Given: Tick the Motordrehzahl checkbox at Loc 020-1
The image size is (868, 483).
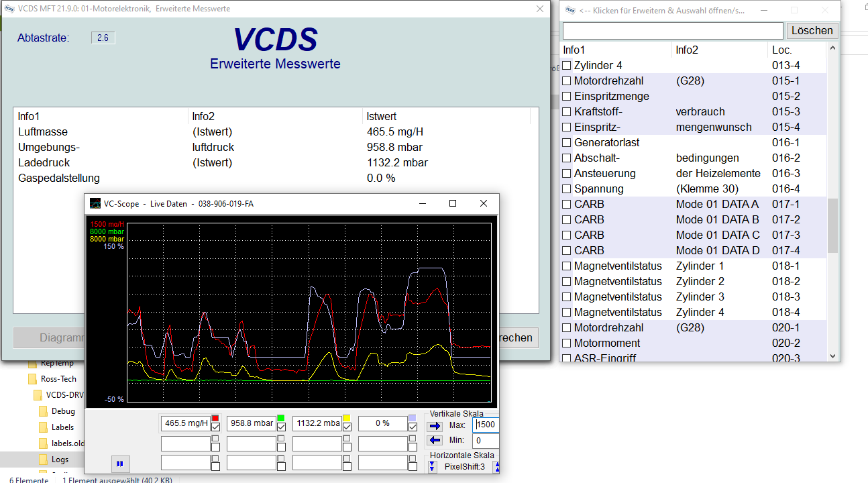Looking at the screenshot, I should pos(567,328).
